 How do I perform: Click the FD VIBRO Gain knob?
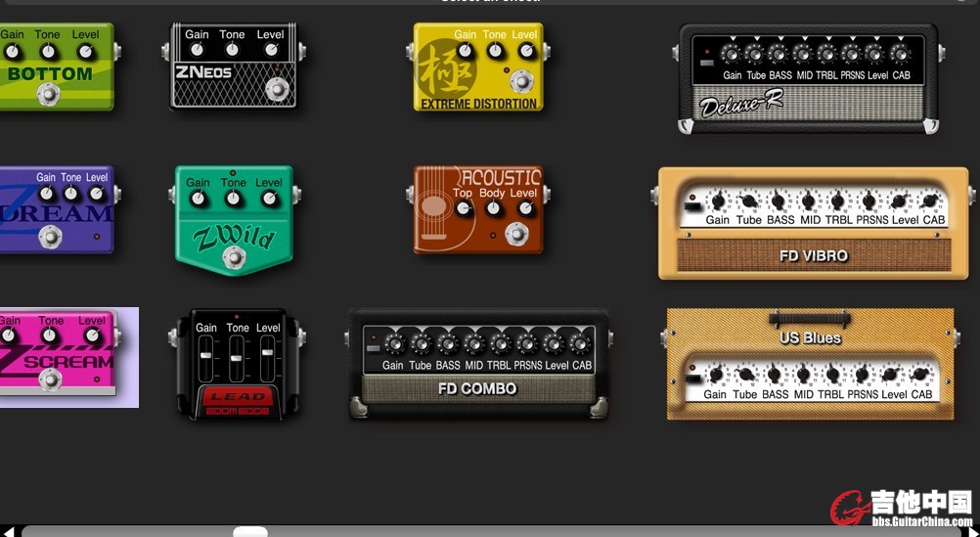click(718, 201)
